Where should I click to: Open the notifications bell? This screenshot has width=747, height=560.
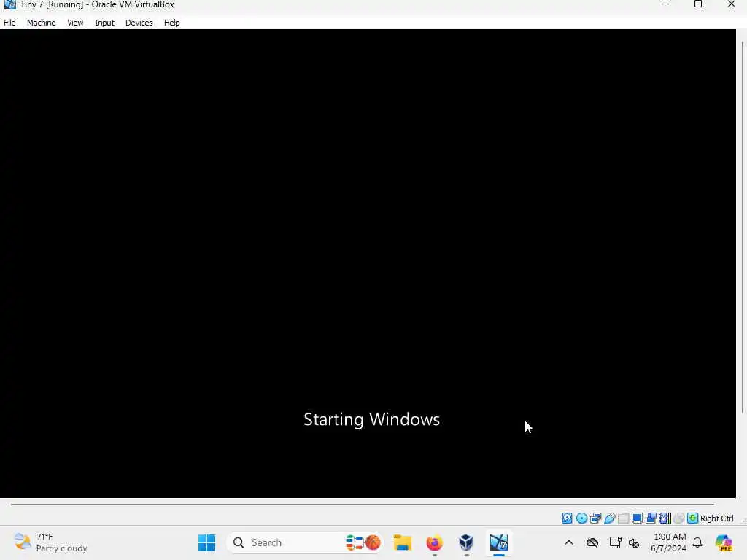coord(697,542)
